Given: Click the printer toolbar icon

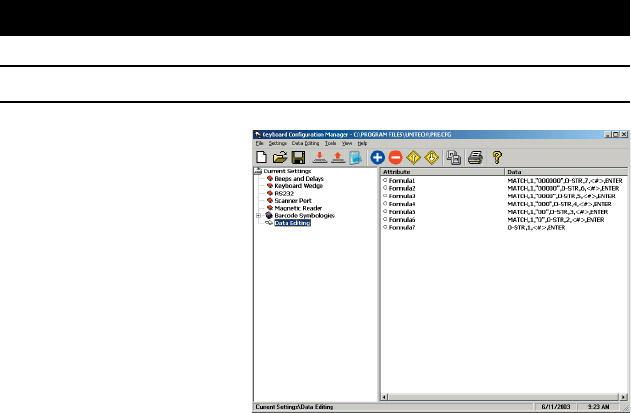Looking at the screenshot, I should tap(475, 157).
